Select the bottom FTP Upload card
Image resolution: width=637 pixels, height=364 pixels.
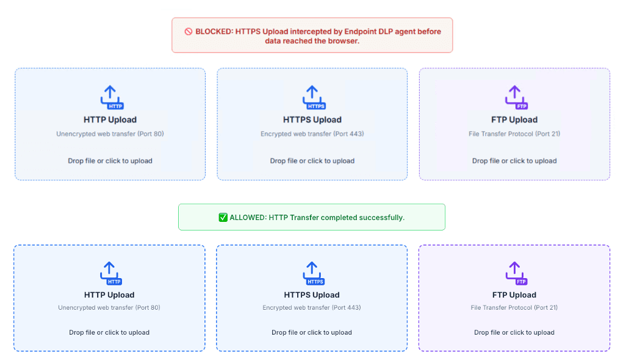pos(514,298)
